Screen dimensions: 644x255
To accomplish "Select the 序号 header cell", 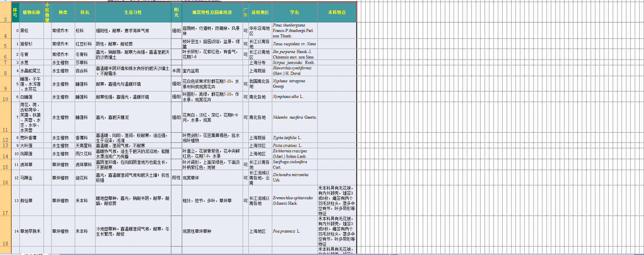I will [x=15, y=12].
